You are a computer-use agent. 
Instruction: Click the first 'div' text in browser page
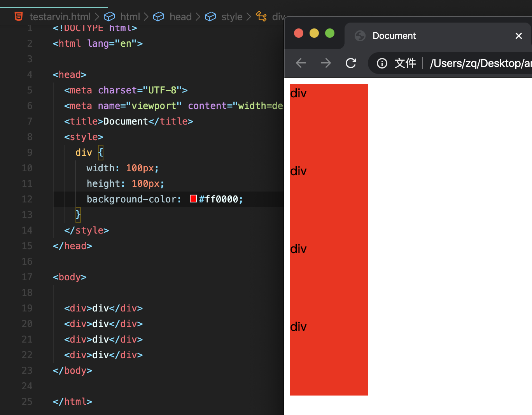tap(298, 93)
